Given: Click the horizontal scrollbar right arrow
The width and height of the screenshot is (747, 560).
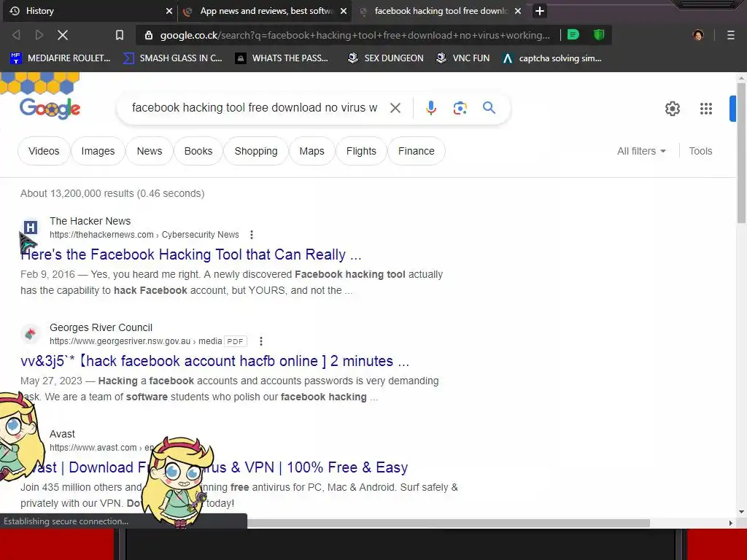Looking at the screenshot, I should click(731, 523).
